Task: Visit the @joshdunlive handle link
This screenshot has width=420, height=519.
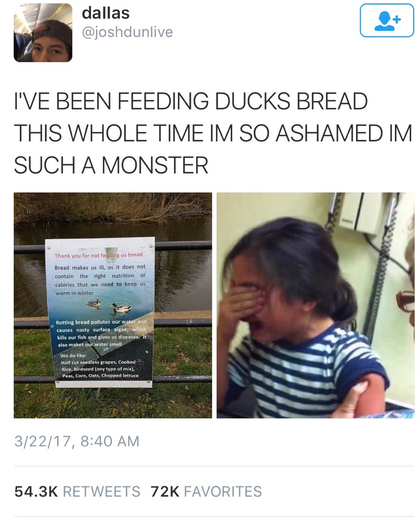Action: click(x=127, y=32)
